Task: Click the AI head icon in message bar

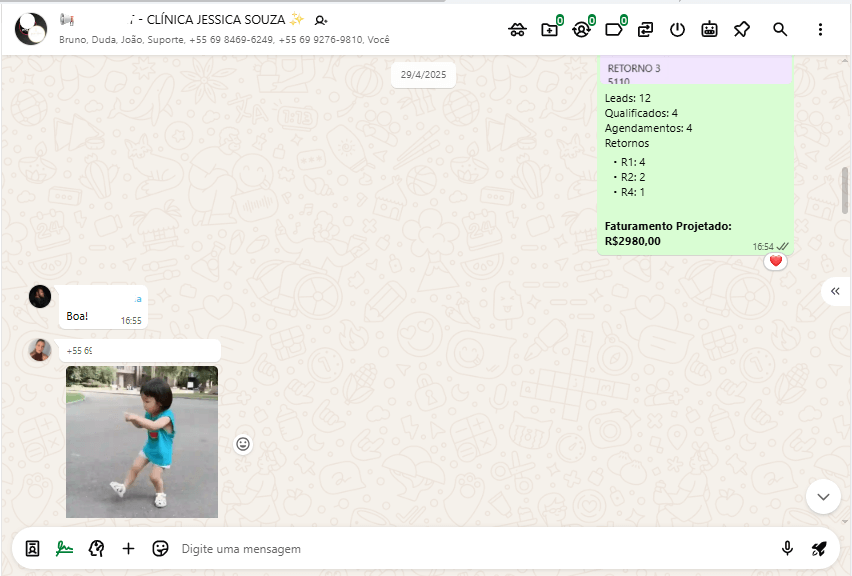Action: pos(96,548)
